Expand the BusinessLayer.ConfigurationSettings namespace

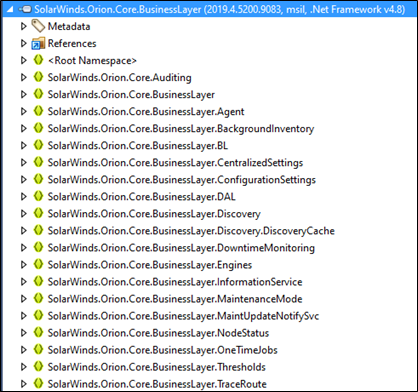(x=23, y=179)
